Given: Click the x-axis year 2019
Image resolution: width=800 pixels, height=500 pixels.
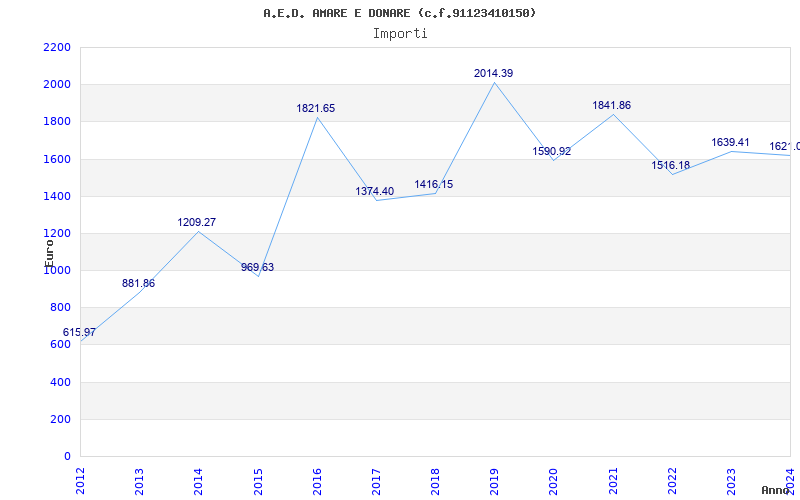Looking at the screenshot, I should [494, 481].
